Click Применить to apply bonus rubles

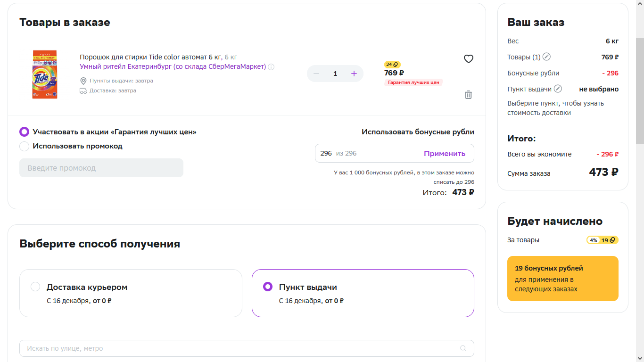click(445, 153)
